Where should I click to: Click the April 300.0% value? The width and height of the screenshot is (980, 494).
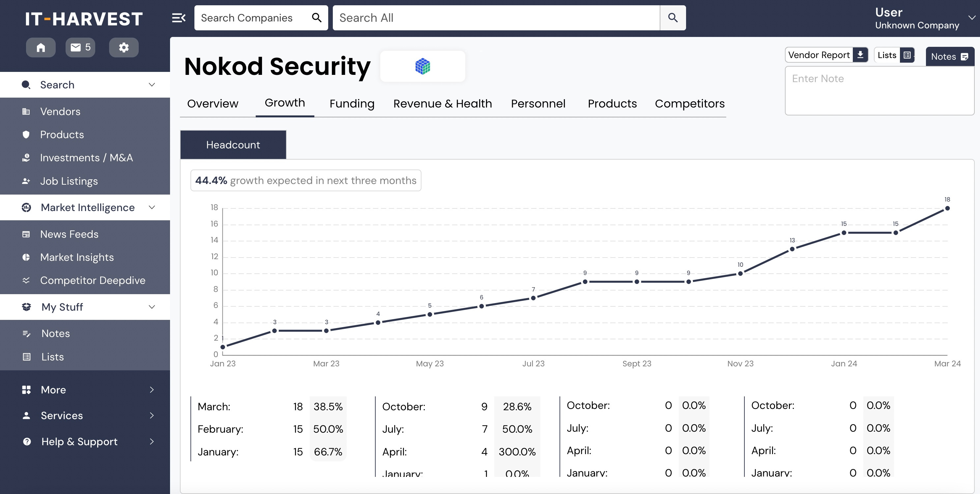[x=517, y=452]
